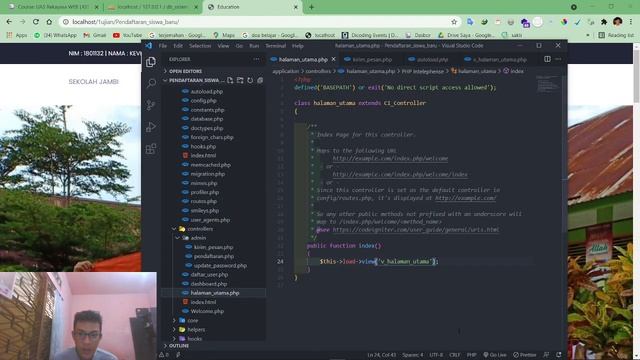This screenshot has width=640, height=360.
Task: Open the Extensions view icon
Action: click(x=151, y=149)
